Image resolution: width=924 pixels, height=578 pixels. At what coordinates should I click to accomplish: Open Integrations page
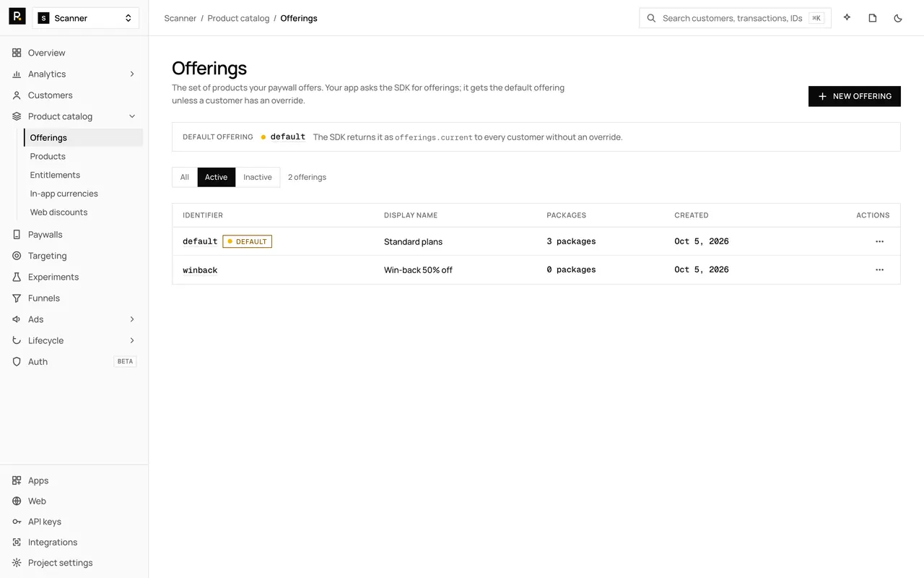[x=74, y=543]
